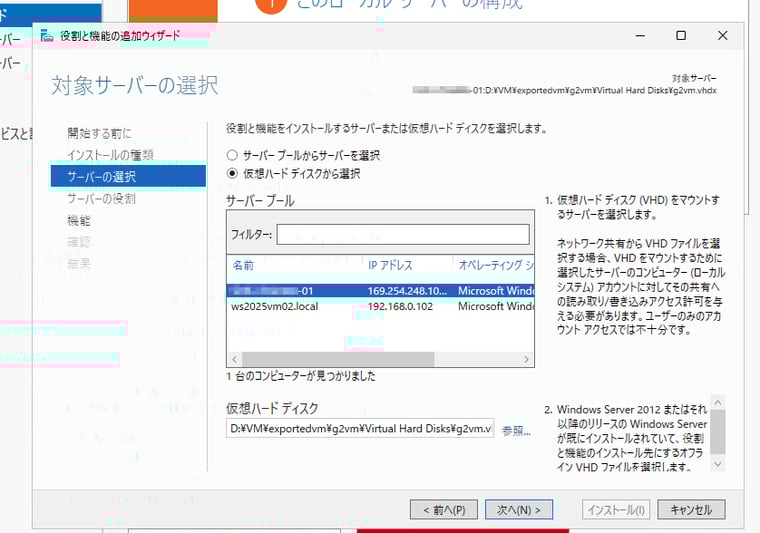
Task: Select the ws2025vm02.local server row
Action: [x=380, y=306]
